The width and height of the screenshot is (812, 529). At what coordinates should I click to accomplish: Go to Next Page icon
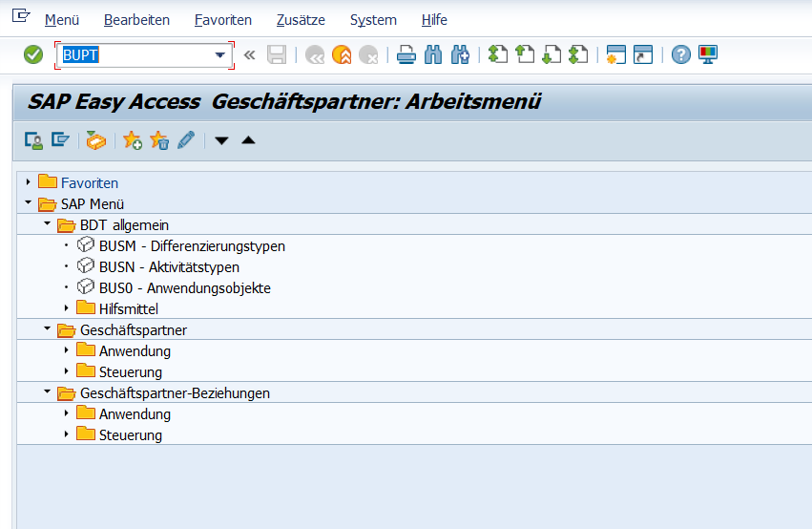(552, 55)
